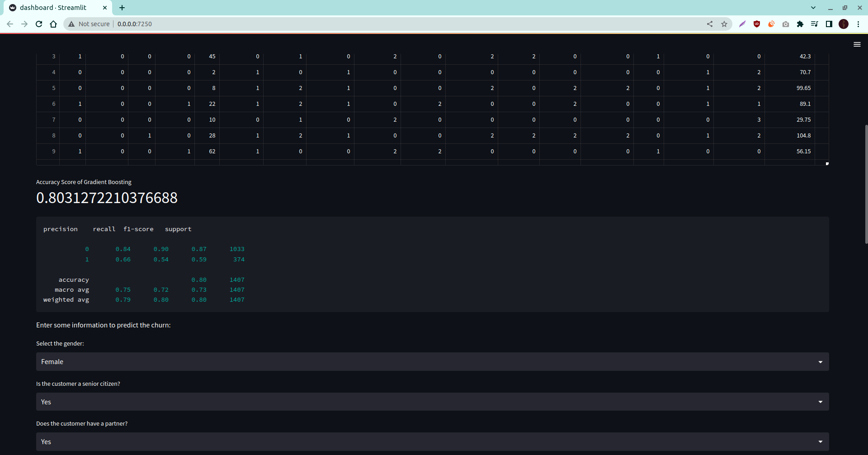Open the screenshot camera extension
The height and width of the screenshot is (455, 868).
point(786,24)
